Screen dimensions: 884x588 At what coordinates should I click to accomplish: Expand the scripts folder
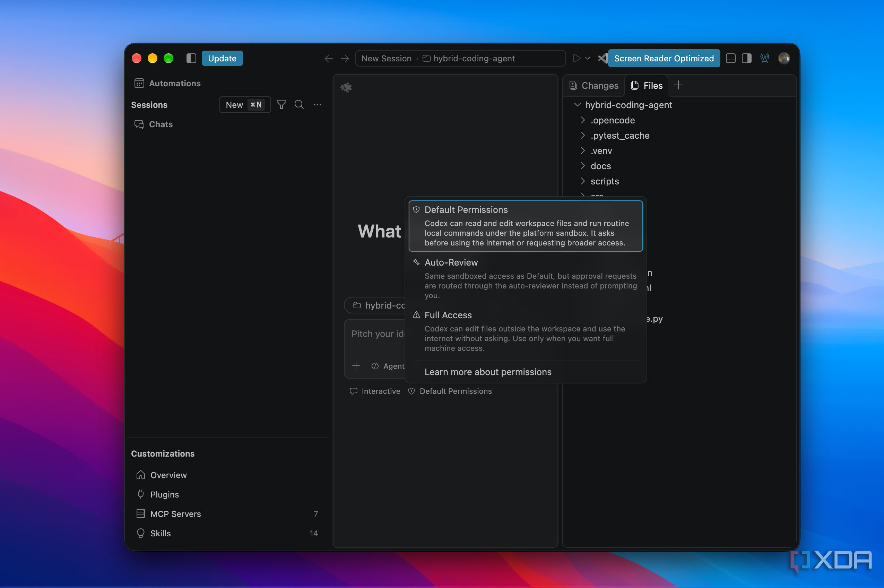tap(583, 181)
